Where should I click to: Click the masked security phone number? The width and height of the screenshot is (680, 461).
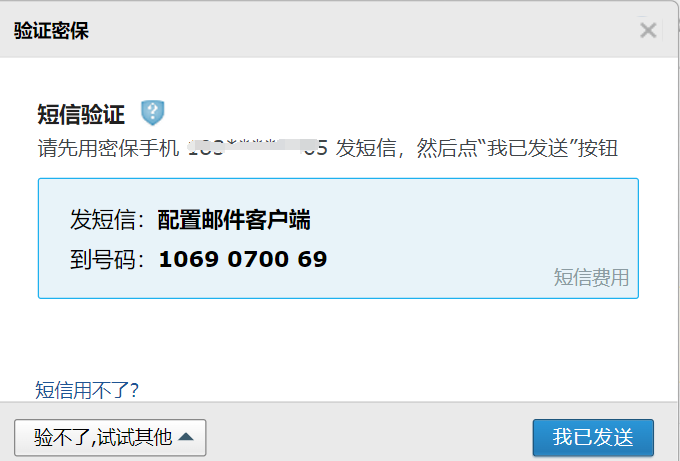point(257,148)
